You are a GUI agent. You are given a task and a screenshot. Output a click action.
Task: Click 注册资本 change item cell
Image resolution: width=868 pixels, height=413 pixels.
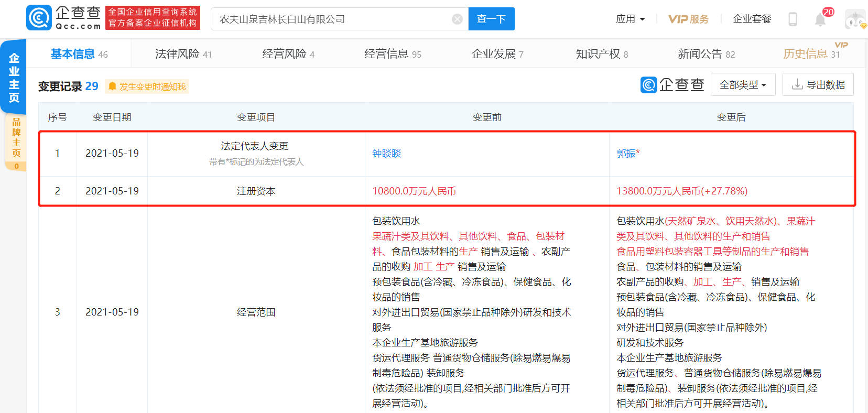256,191
